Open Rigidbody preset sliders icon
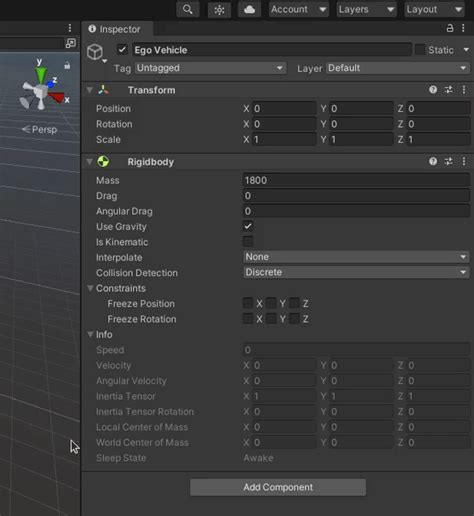Image resolution: width=474 pixels, height=516 pixels. click(448, 162)
